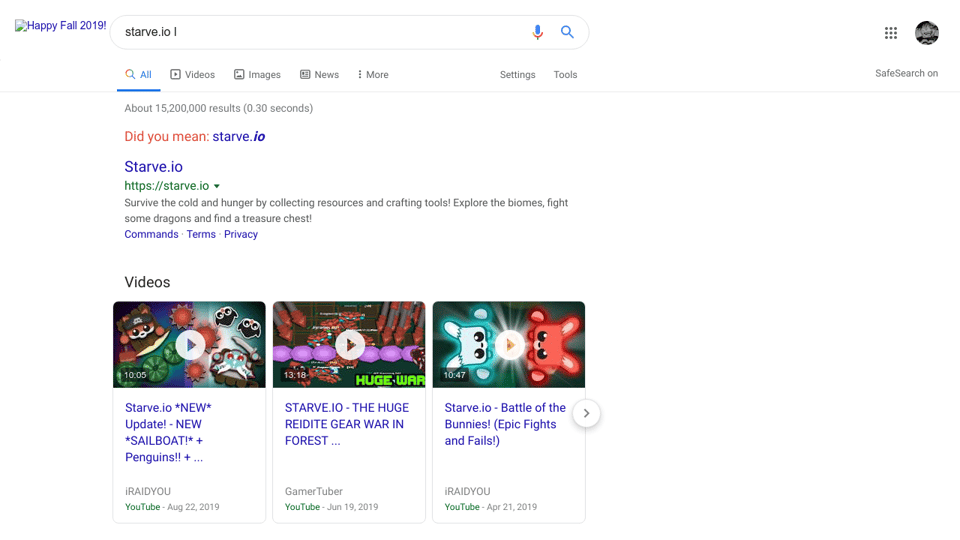Open the account profile avatar
Image resolution: width=960 pixels, height=540 pixels.
926,33
